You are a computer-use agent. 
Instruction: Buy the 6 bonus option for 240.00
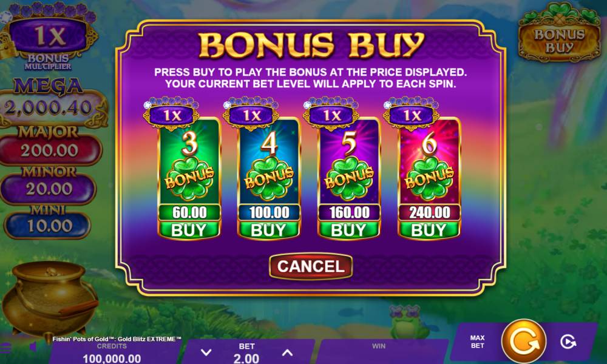429,230
